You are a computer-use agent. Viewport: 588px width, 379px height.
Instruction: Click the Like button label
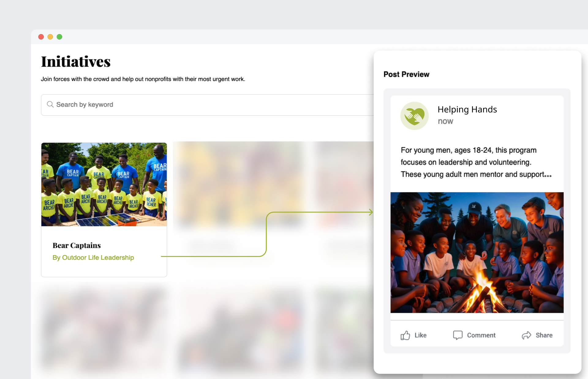tap(420, 335)
